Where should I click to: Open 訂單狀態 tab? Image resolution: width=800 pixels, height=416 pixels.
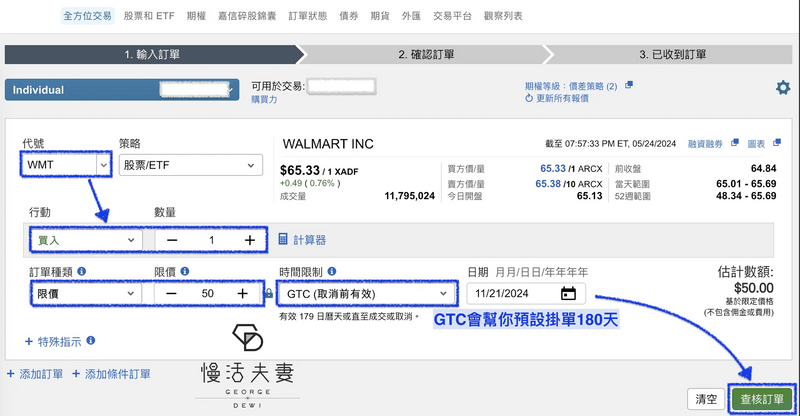[308, 16]
